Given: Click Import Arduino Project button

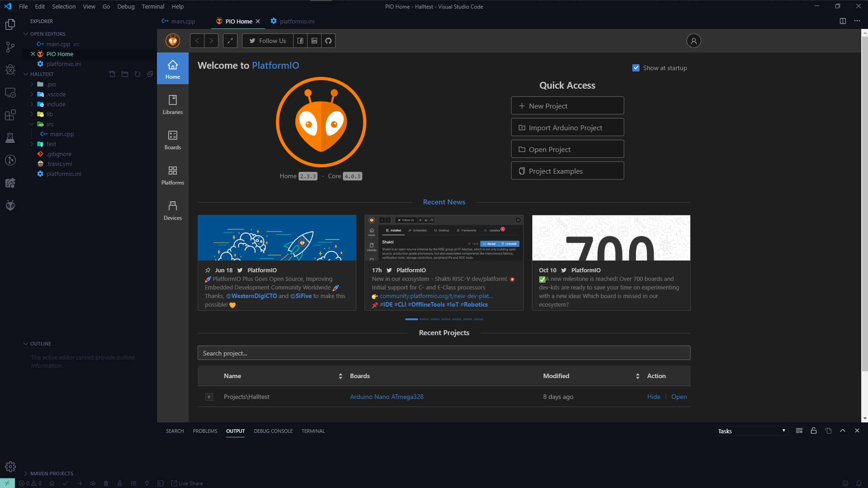Looking at the screenshot, I should click(x=567, y=127).
